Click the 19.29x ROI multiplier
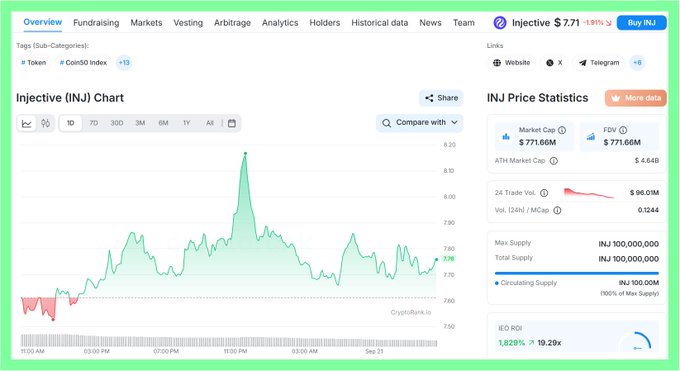680x371 pixels. (549, 343)
